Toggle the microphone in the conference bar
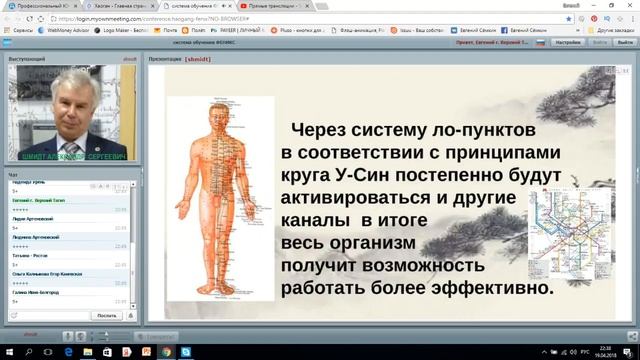The width and height of the screenshot is (640, 360). (68, 336)
